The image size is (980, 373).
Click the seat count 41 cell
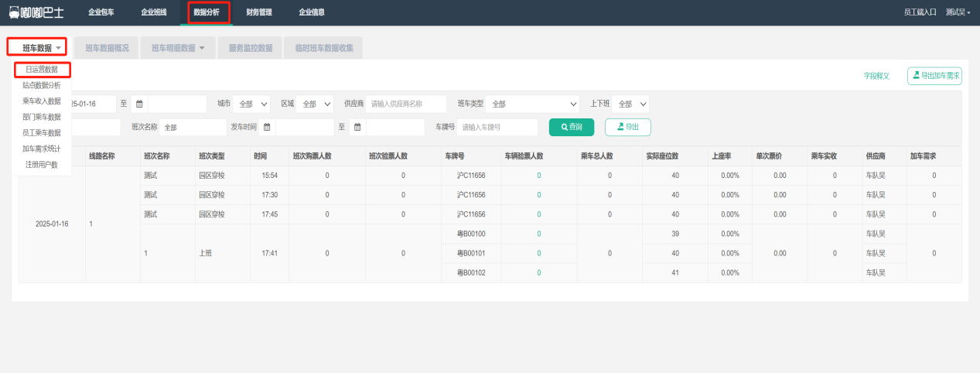tap(675, 272)
